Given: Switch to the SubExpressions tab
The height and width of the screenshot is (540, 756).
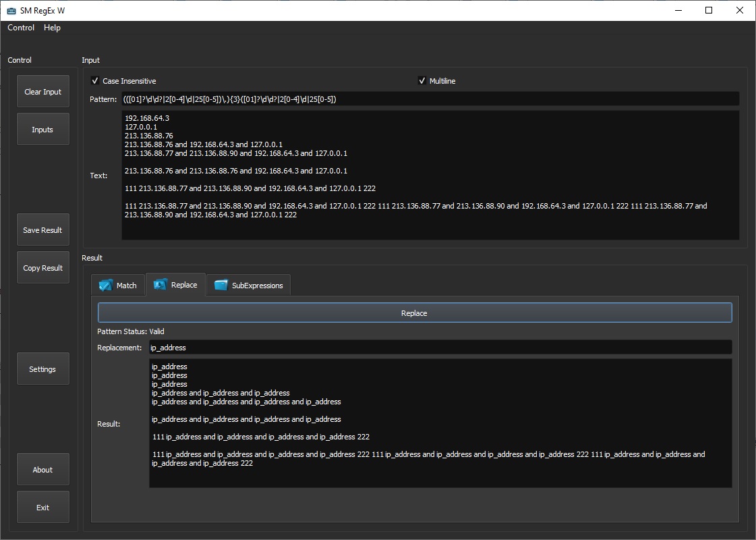Looking at the screenshot, I should [x=248, y=286].
